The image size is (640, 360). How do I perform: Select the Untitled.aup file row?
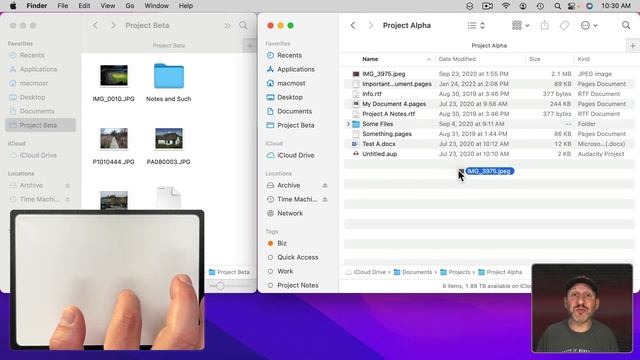[489, 154]
